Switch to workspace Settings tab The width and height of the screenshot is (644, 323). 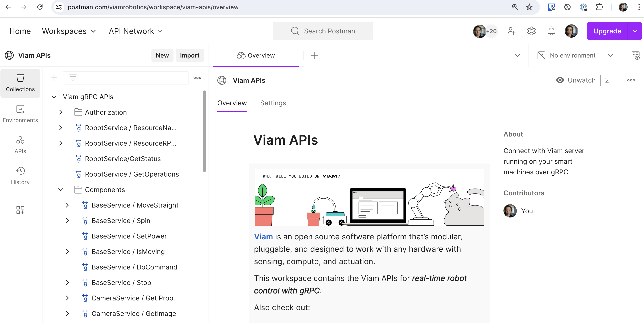point(273,103)
